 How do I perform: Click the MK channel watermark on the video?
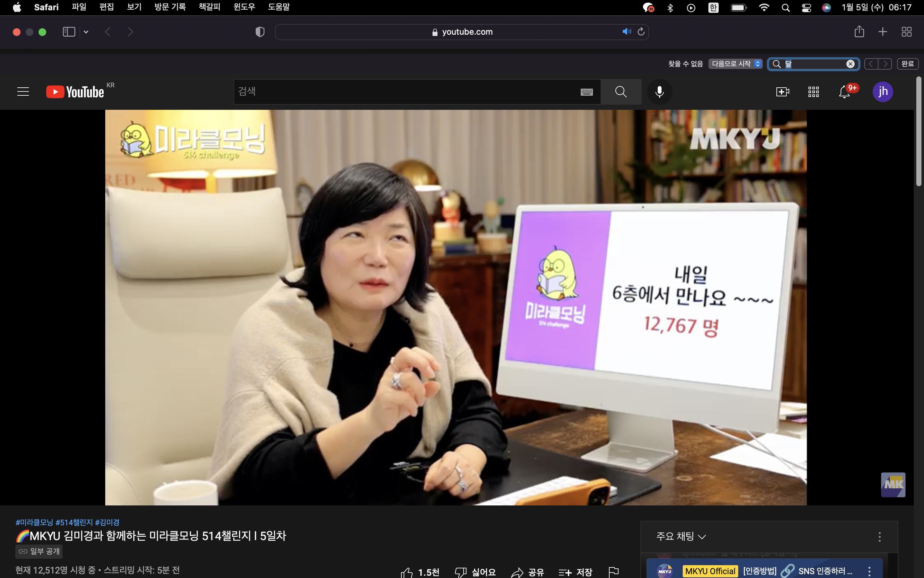(893, 484)
